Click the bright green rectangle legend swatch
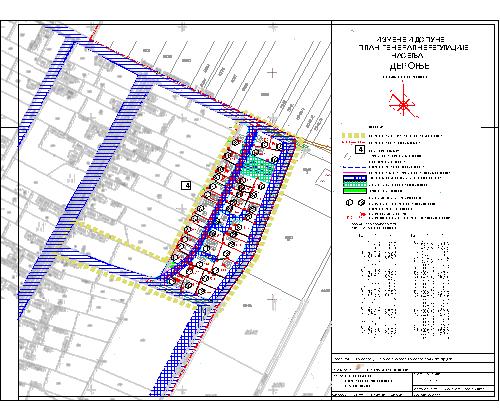Image resolution: width=500 pixels, height=420 pixels. click(x=355, y=191)
